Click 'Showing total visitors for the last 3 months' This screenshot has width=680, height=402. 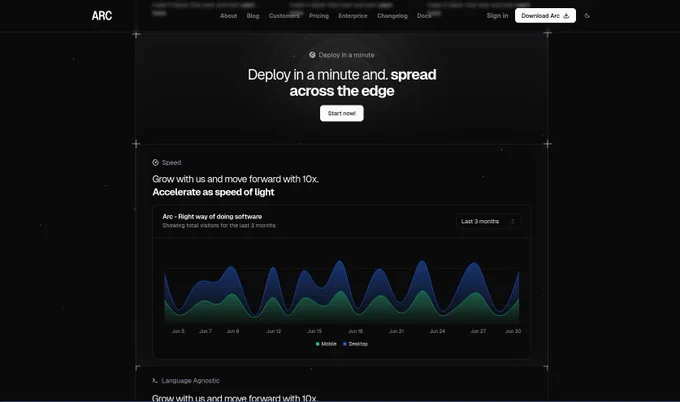point(219,226)
